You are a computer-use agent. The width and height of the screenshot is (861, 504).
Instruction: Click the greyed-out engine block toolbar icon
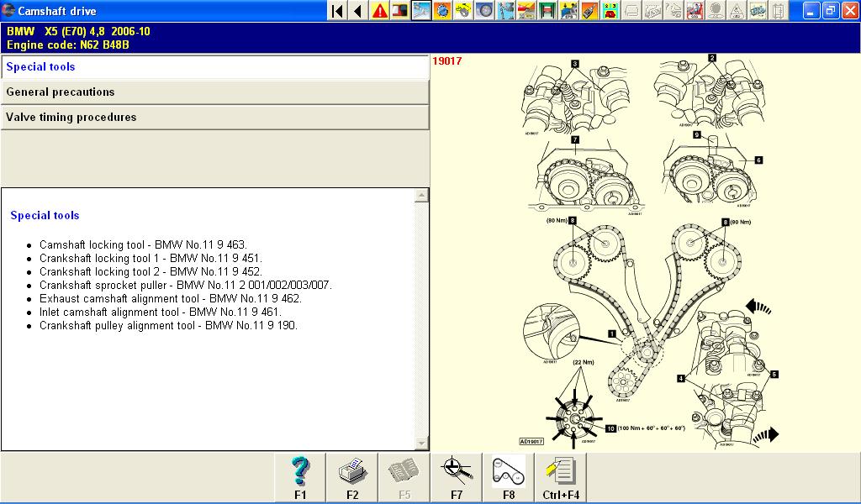652,10
